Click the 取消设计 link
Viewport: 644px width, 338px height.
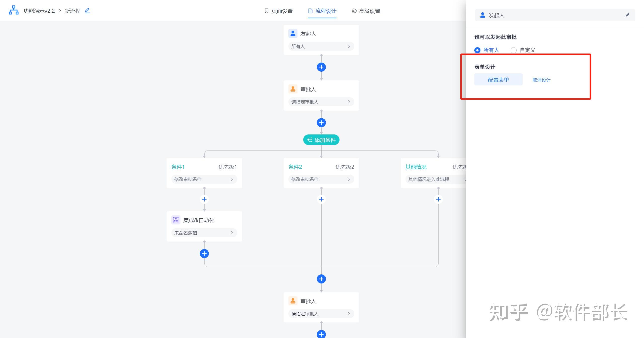[x=541, y=80]
